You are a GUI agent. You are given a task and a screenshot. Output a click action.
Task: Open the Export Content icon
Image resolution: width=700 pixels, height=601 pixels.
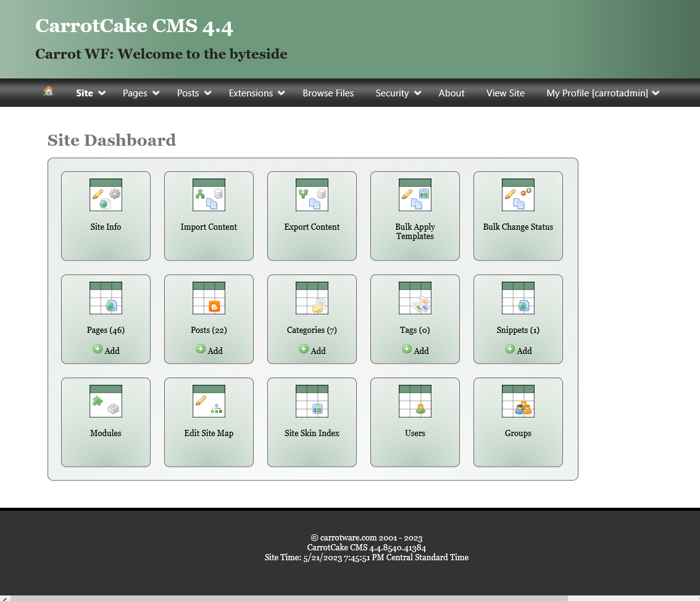pyautogui.click(x=312, y=195)
